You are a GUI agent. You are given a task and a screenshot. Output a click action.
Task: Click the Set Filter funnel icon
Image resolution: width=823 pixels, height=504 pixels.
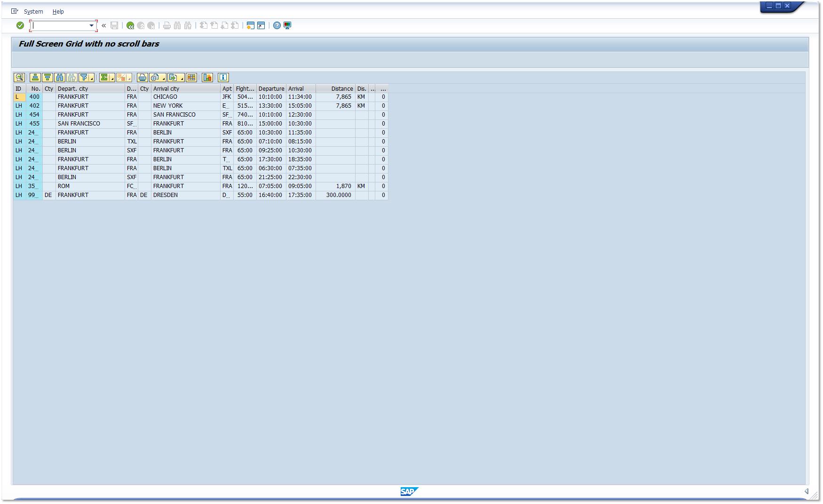84,78
